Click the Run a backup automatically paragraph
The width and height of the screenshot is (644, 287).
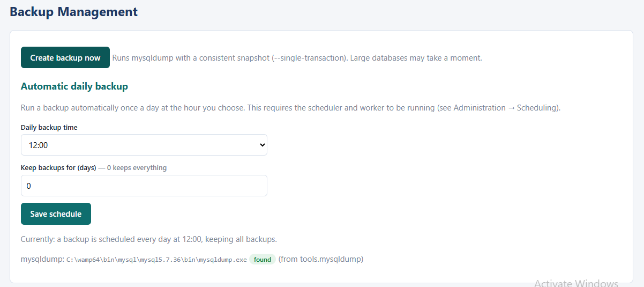coord(290,108)
